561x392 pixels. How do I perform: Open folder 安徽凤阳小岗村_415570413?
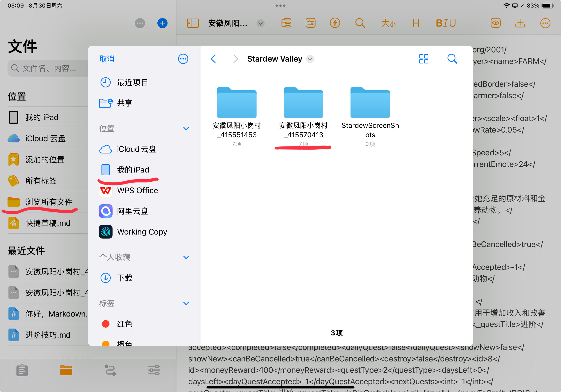click(303, 117)
